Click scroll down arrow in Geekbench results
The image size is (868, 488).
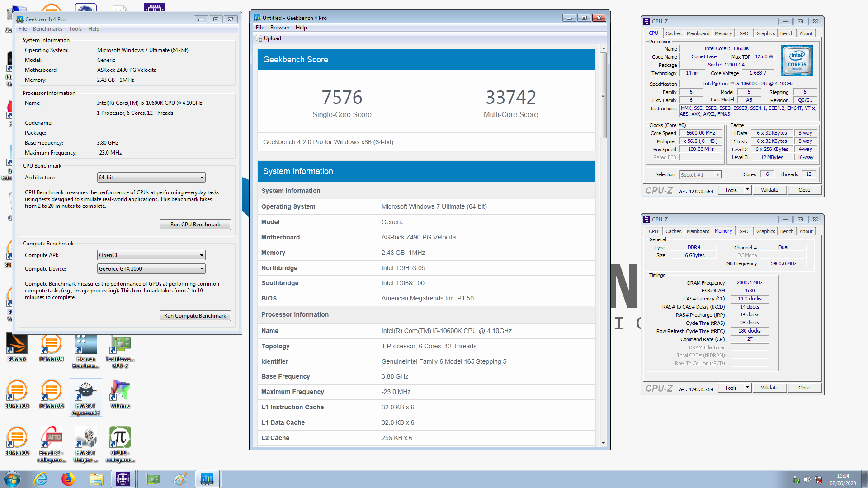(603, 443)
